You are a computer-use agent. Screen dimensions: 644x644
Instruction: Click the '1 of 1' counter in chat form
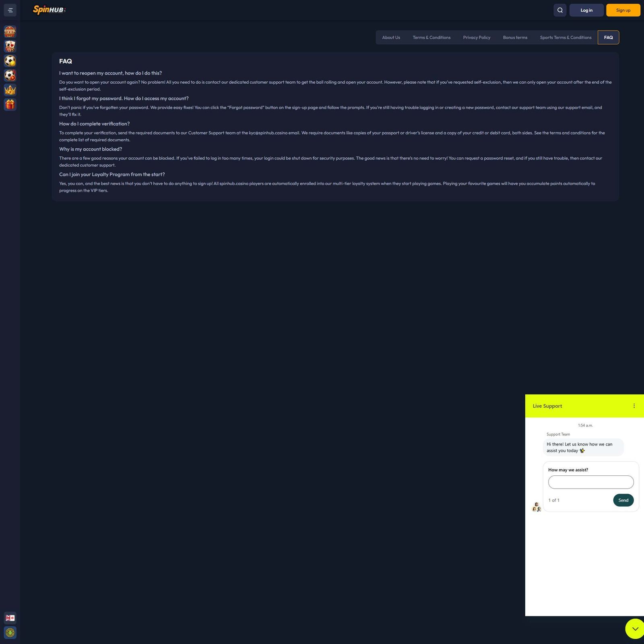pyautogui.click(x=554, y=500)
